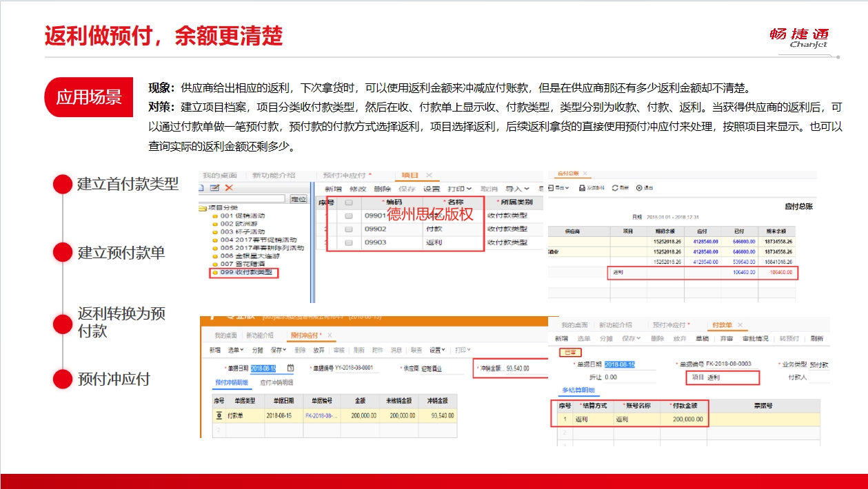Check the box for row 09902
Viewport: 868px width, 489px height.
(348, 229)
